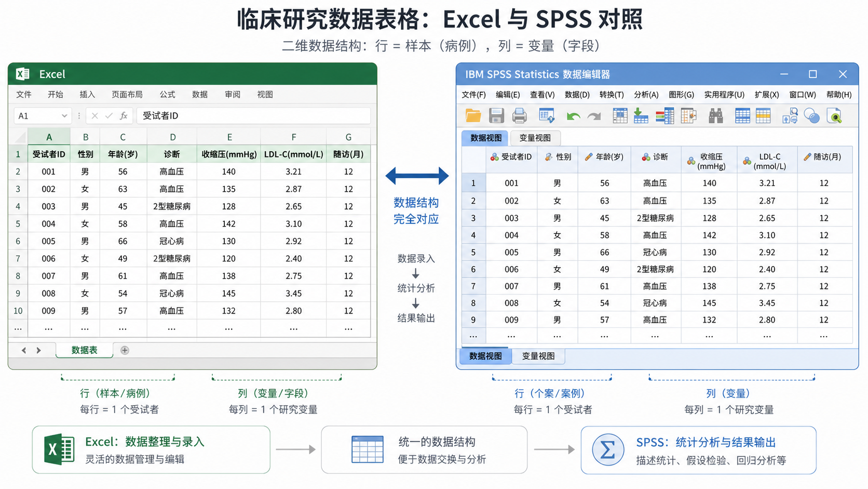Click Excel cell 冠心病 in row 6
The image size is (868, 489).
click(172, 241)
